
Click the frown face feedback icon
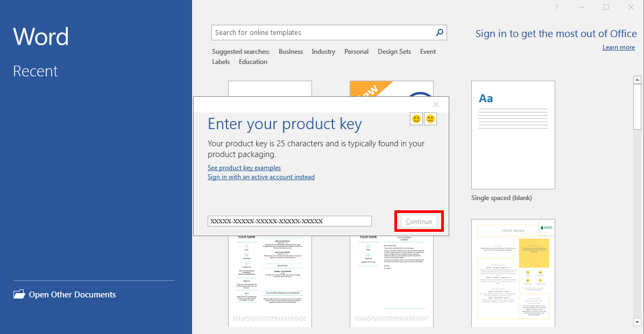[430, 119]
